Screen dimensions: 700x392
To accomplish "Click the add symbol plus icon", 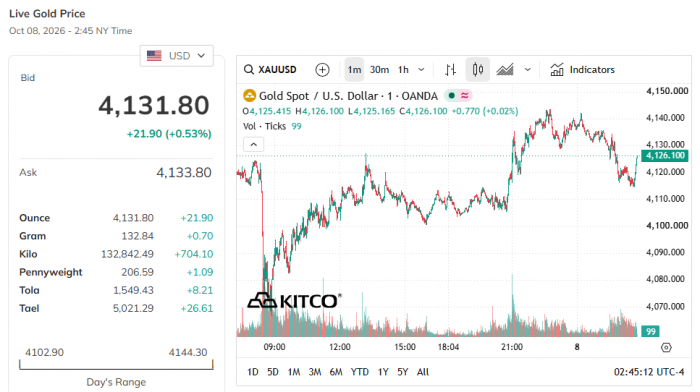I will point(322,70).
